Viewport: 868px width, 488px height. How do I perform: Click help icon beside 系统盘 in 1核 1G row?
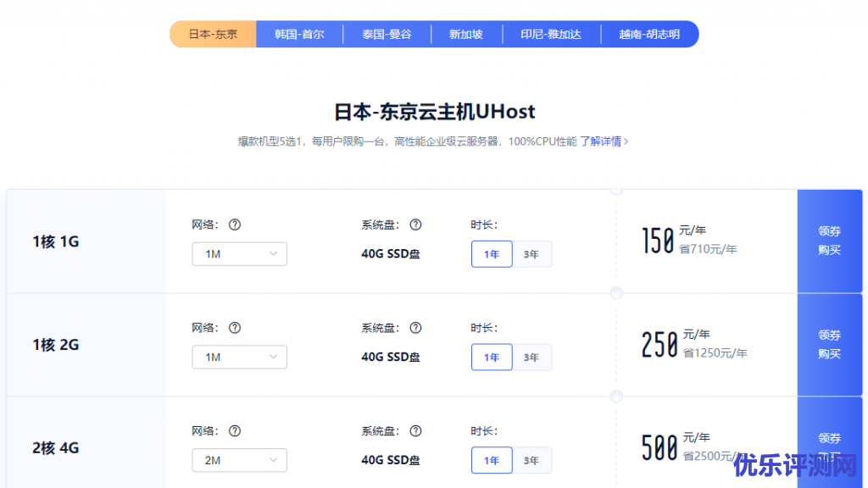point(415,225)
